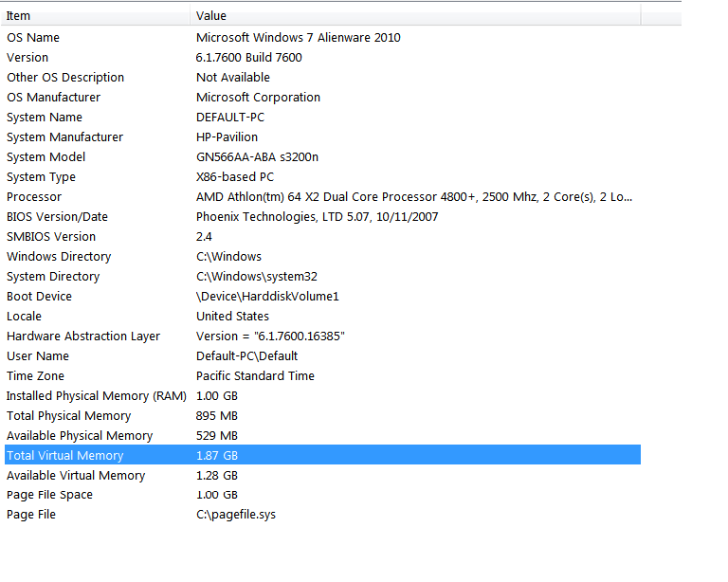Viewport: 728px width, 582px height.
Task: Select the Hardware Abstraction Layer row
Action: point(83,336)
